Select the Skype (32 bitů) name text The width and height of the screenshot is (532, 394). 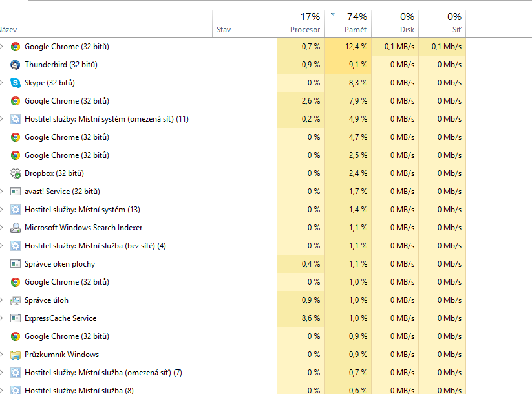click(x=50, y=83)
